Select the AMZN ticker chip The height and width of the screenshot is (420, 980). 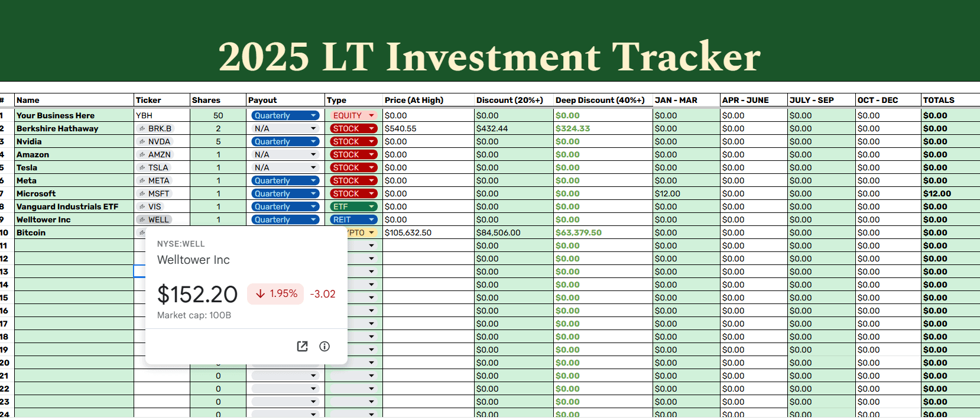155,154
